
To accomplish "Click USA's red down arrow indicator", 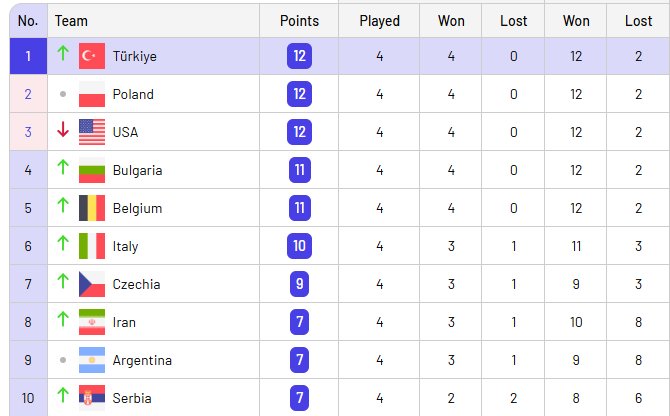I will click(x=63, y=129).
